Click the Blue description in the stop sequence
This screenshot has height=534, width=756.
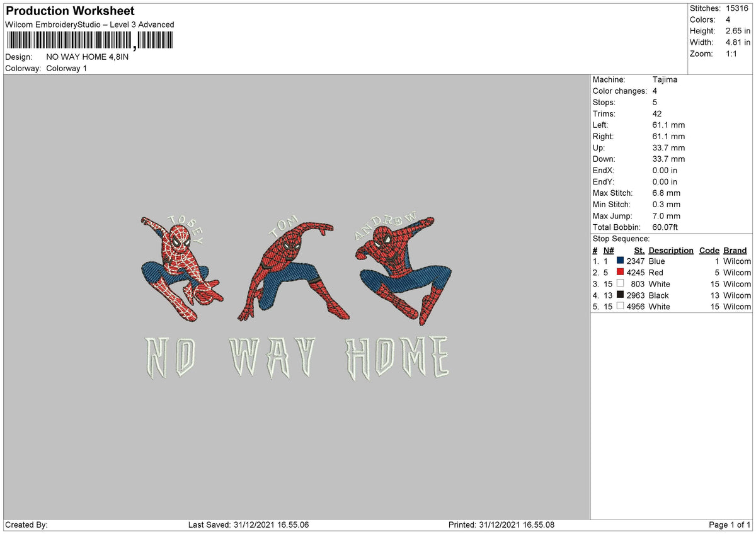click(x=656, y=261)
